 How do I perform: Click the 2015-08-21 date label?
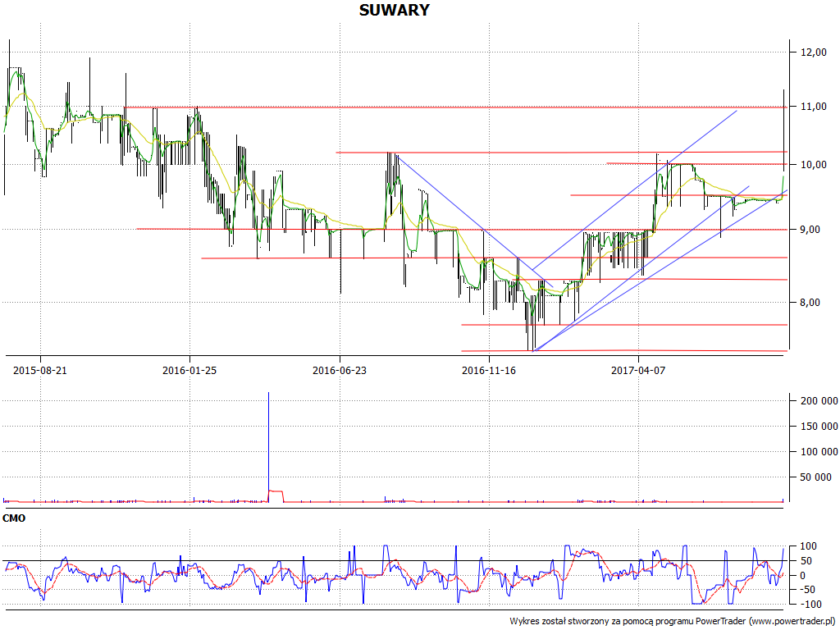tap(40, 370)
